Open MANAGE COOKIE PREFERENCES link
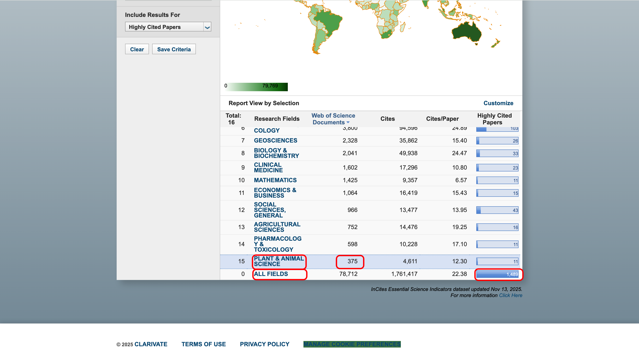639x364 pixels. click(x=352, y=344)
